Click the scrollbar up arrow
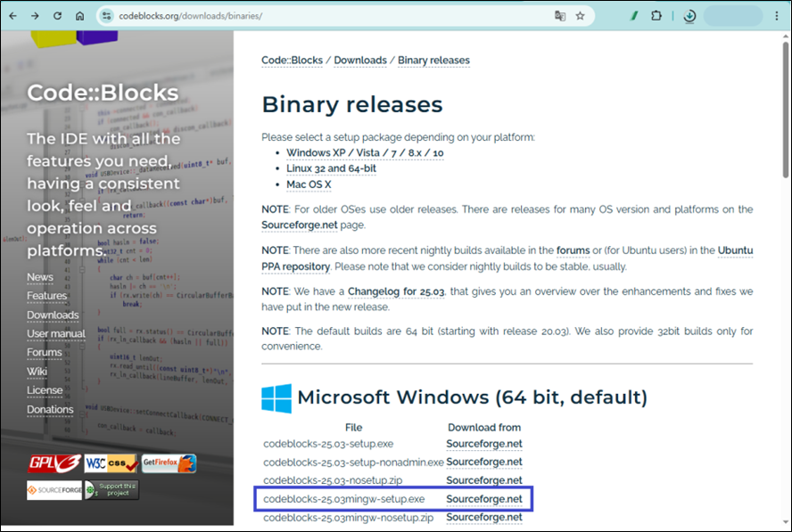This screenshot has height=532, width=792. click(786, 36)
